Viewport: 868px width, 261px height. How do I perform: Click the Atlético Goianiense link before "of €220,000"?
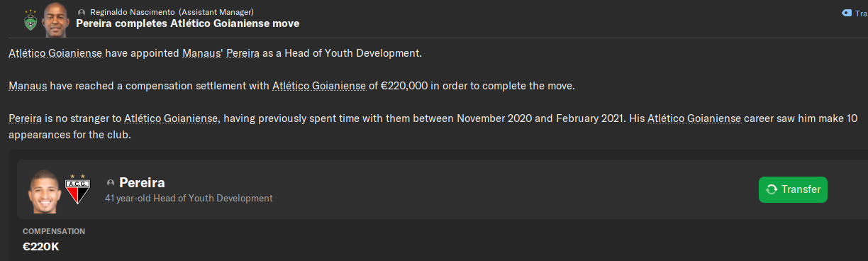pos(319,87)
